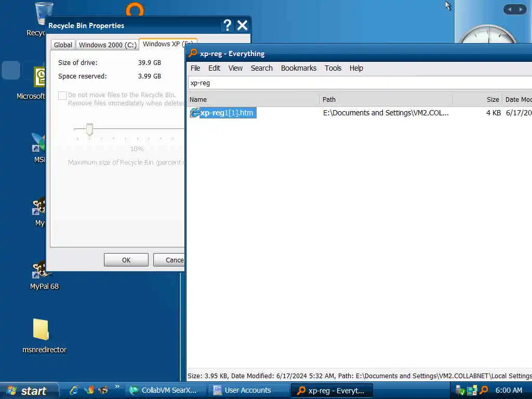
Task: Launch MyPal from Quick Launch bar
Action: (103, 390)
